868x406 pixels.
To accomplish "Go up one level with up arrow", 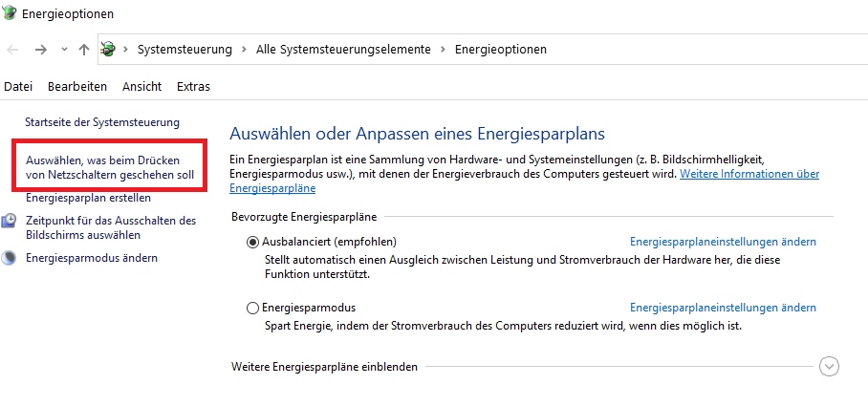I will [84, 49].
